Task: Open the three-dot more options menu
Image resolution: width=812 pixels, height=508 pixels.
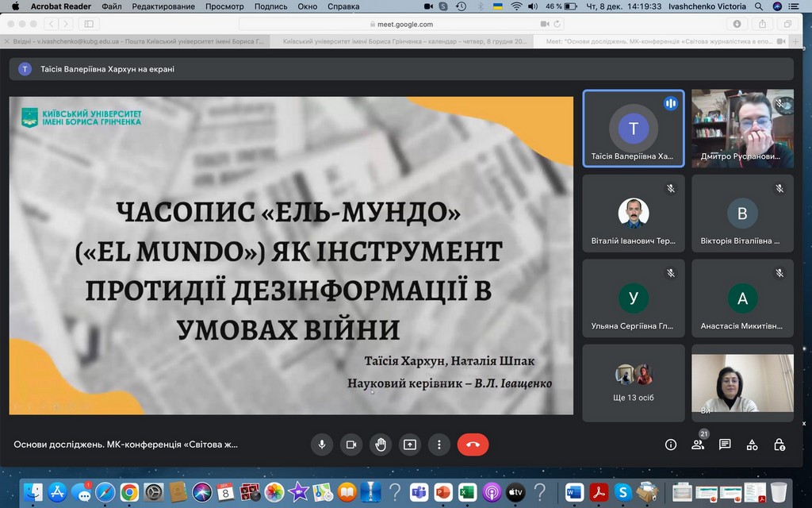Action: point(439,444)
